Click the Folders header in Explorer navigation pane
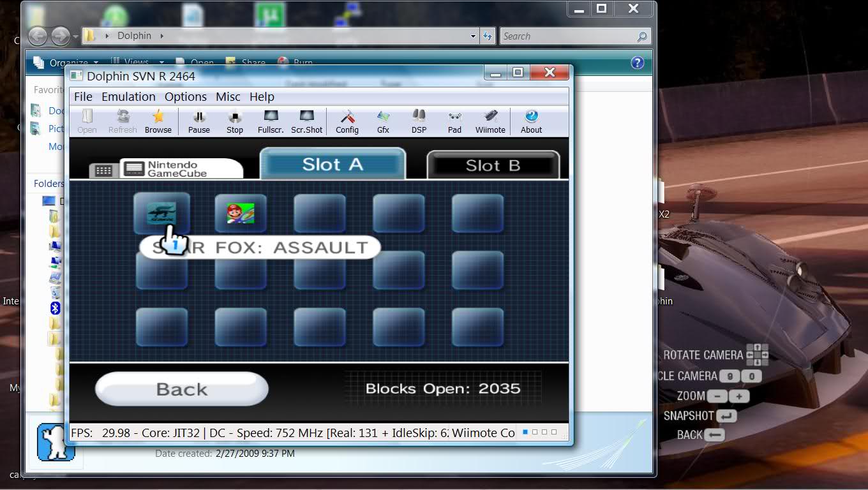 49,183
